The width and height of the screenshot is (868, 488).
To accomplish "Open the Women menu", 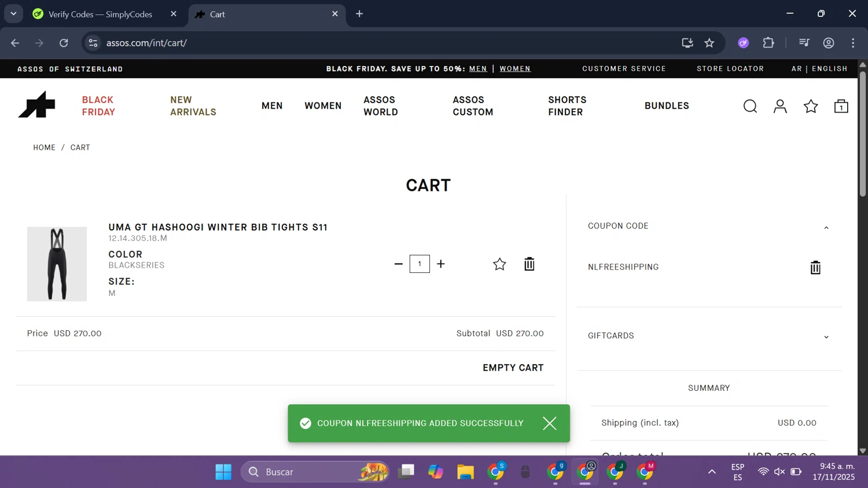I will pyautogui.click(x=323, y=106).
